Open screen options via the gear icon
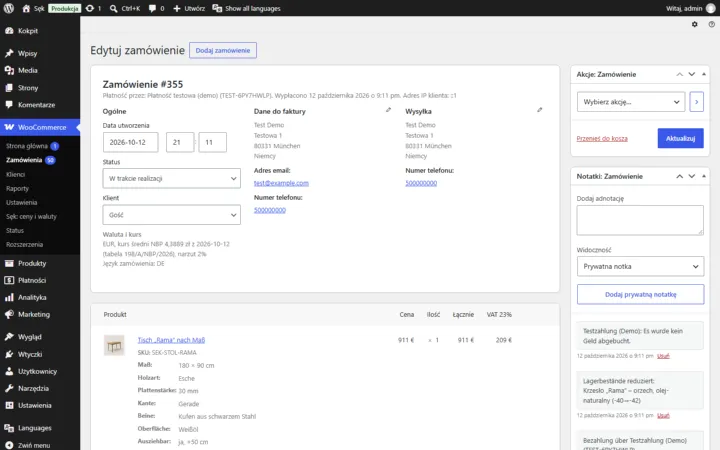Screen dimensions: 720x450 click(694, 24)
